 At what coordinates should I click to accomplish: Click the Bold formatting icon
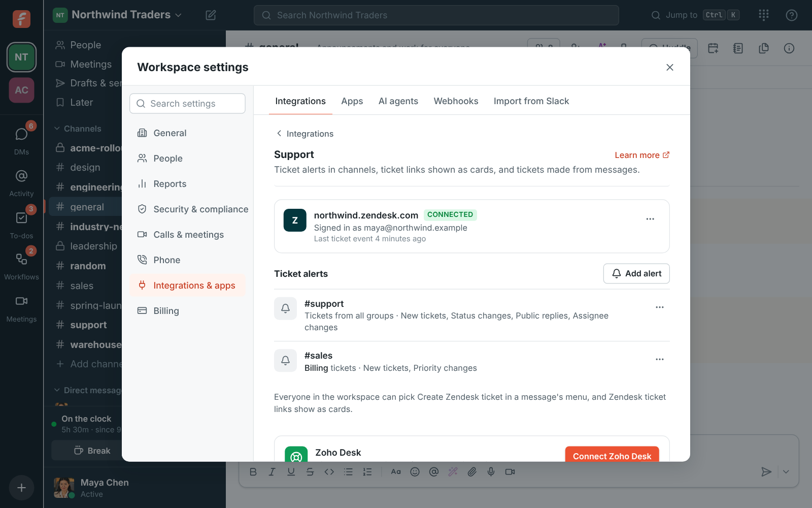(253, 472)
